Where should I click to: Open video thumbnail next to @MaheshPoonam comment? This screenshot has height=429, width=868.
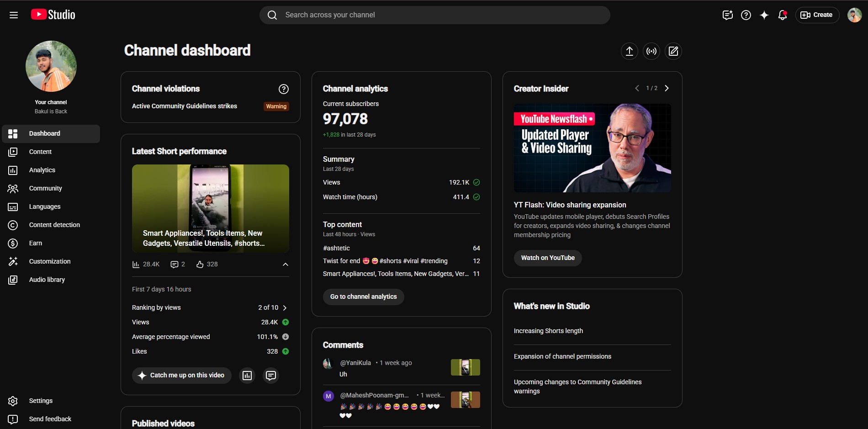466,400
